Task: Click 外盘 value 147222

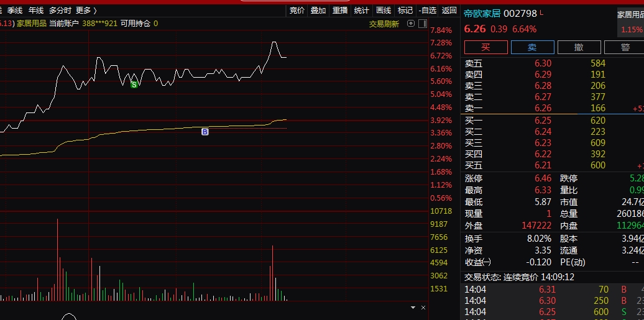Action: coord(536,226)
